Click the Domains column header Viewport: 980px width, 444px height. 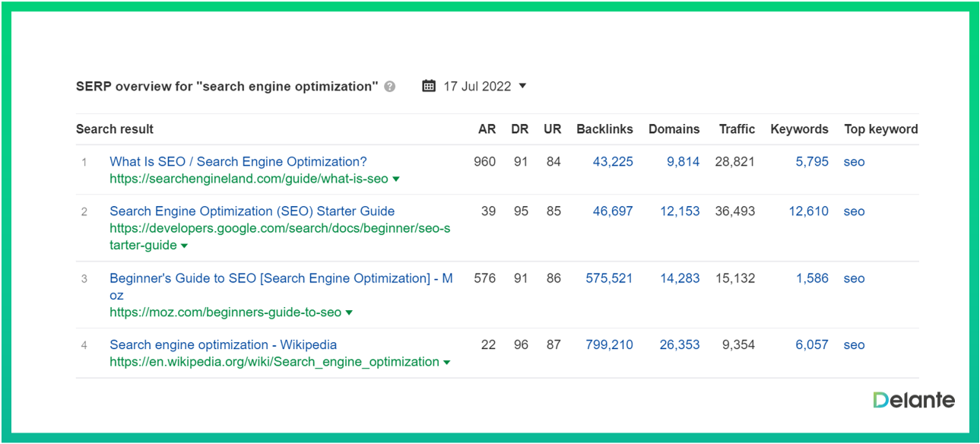pyautogui.click(x=674, y=129)
